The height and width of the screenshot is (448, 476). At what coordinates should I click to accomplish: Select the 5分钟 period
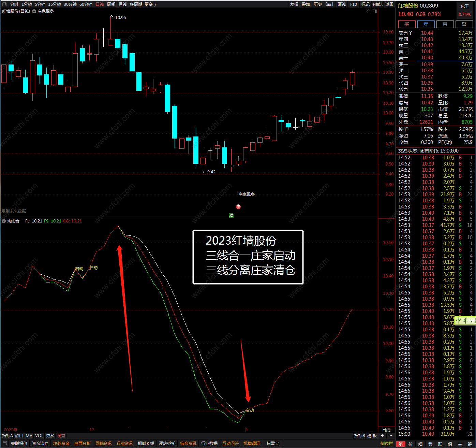pyautogui.click(x=40, y=4)
